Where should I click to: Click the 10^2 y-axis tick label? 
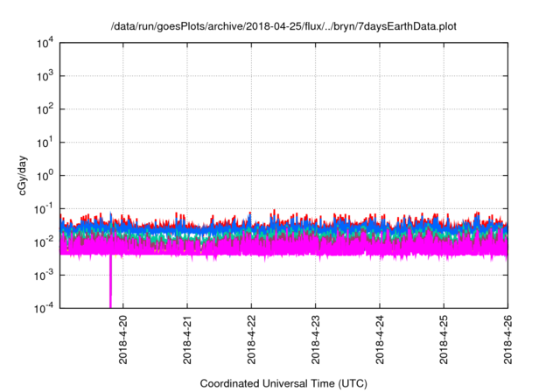tap(45, 109)
